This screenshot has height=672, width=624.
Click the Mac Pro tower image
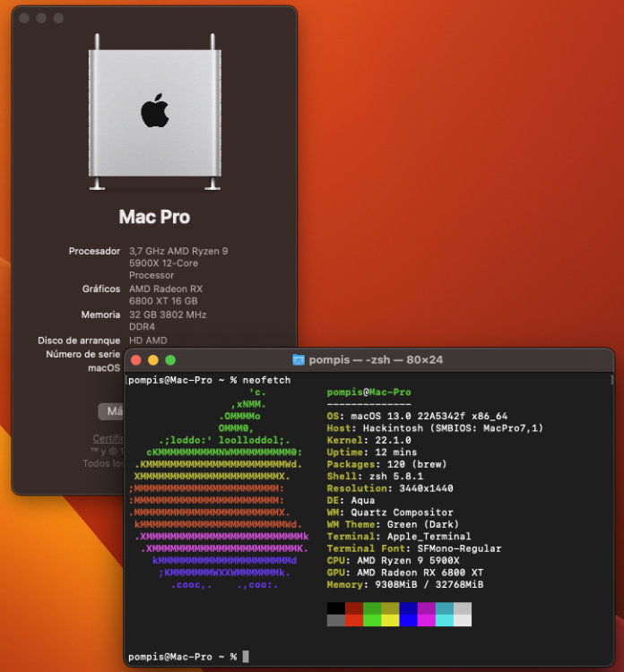point(155,112)
